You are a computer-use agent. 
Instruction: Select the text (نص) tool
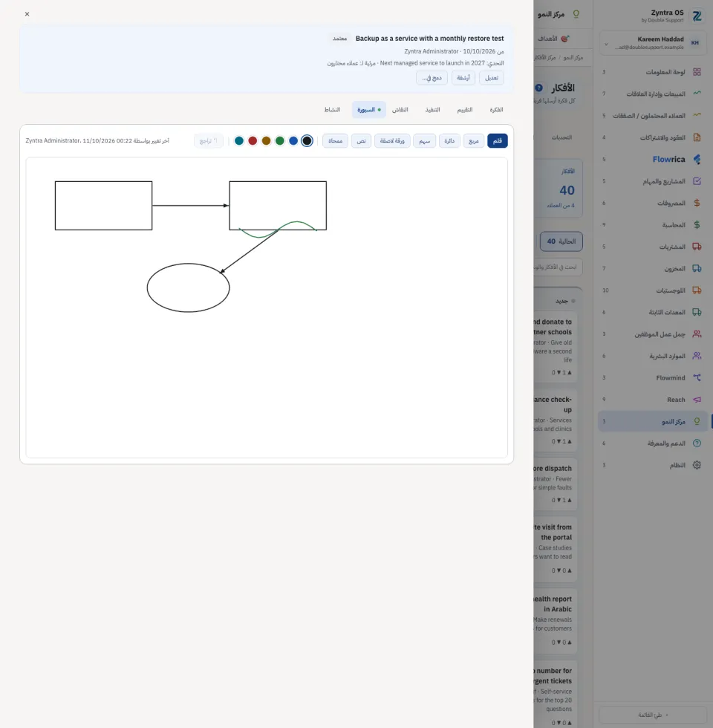pos(361,140)
